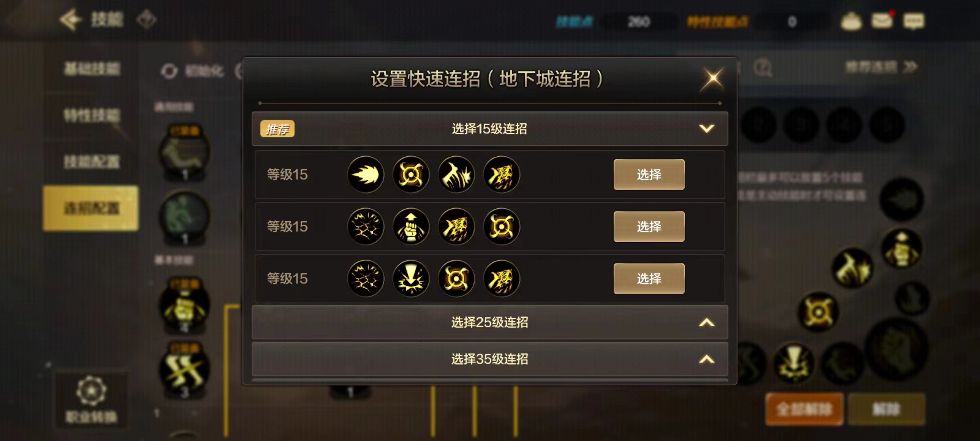
Task: Open the chat bubble icon in top bar
Action: [914, 21]
